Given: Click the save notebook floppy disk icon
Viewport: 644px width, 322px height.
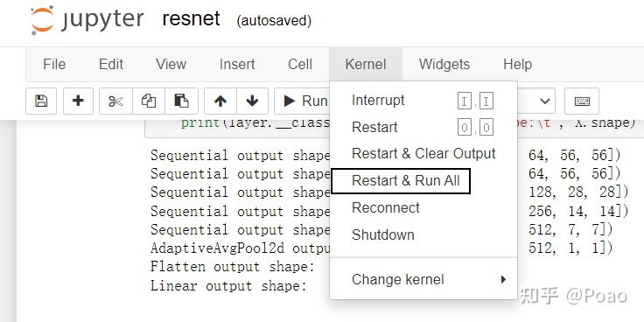Looking at the screenshot, I should [x=41, y=101].
